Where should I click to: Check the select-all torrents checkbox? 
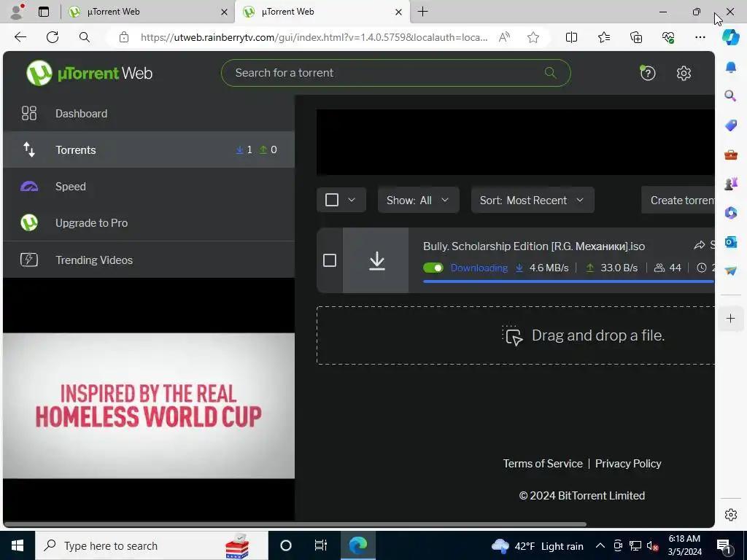click(x=332, y=200)
